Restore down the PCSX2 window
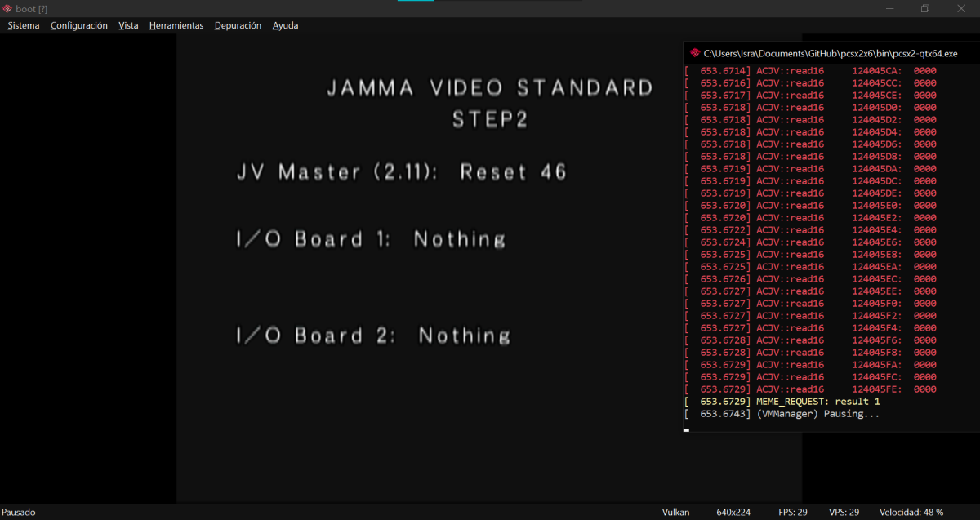This screenshot has width=980, height=520. 925,8
